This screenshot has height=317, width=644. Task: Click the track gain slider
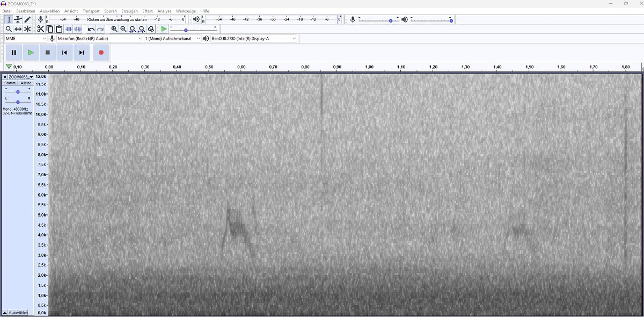(18, 92)
